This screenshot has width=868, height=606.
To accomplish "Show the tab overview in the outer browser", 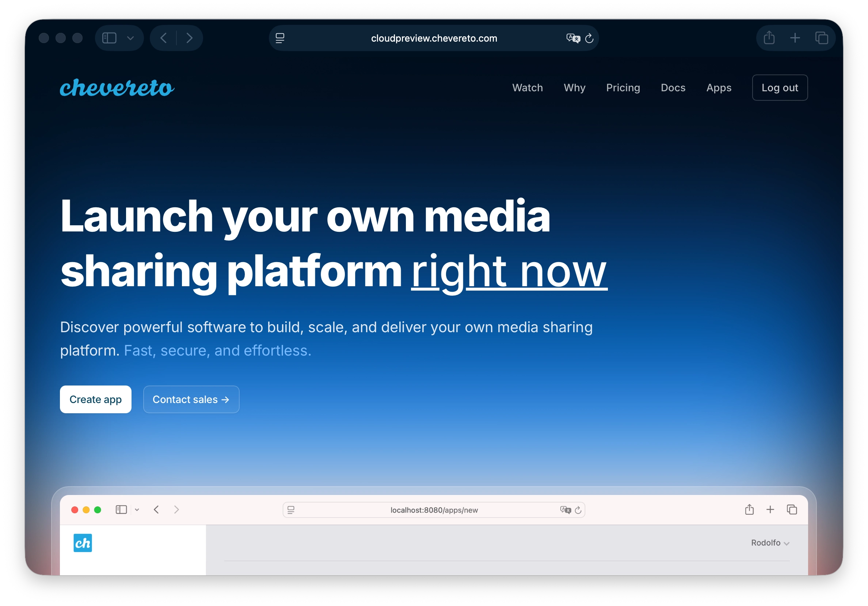I will [822, 38].
